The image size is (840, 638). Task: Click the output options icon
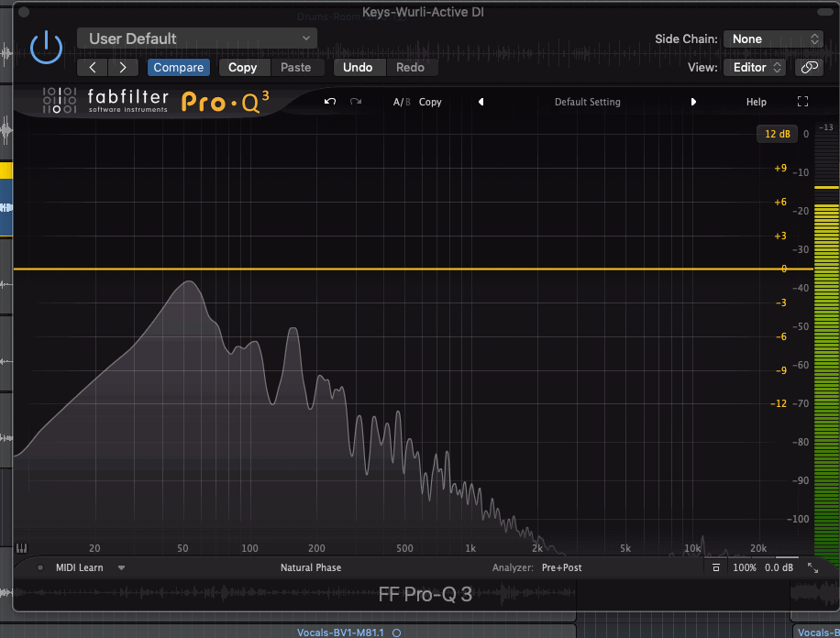(x=715, y=567)
